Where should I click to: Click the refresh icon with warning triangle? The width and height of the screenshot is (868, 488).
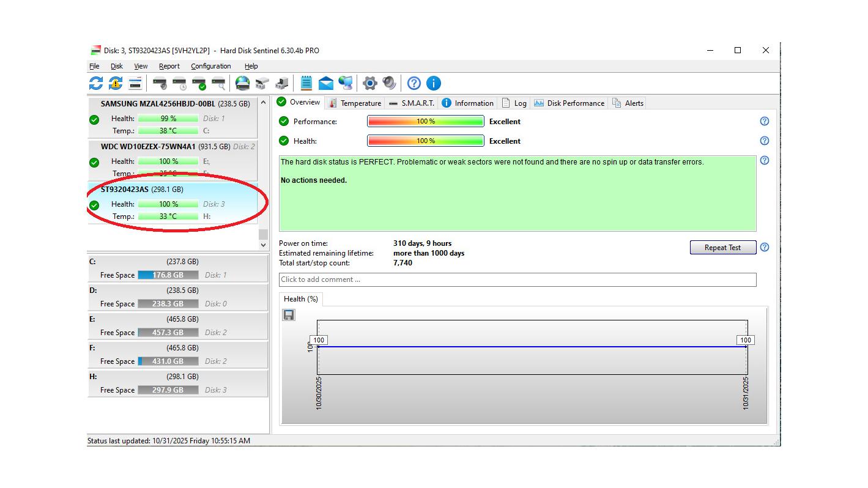(x=116, y=83)
